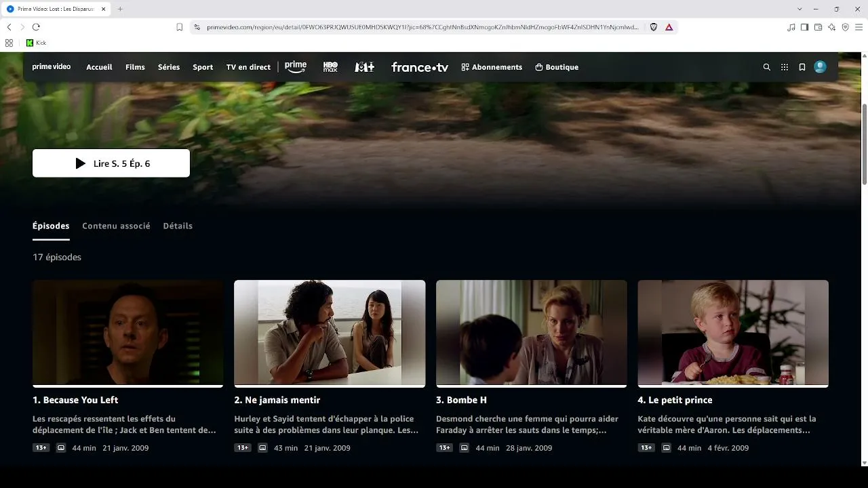Open a new browser tab
This screenshot has height=488, width=868.
tap(120, 9)
